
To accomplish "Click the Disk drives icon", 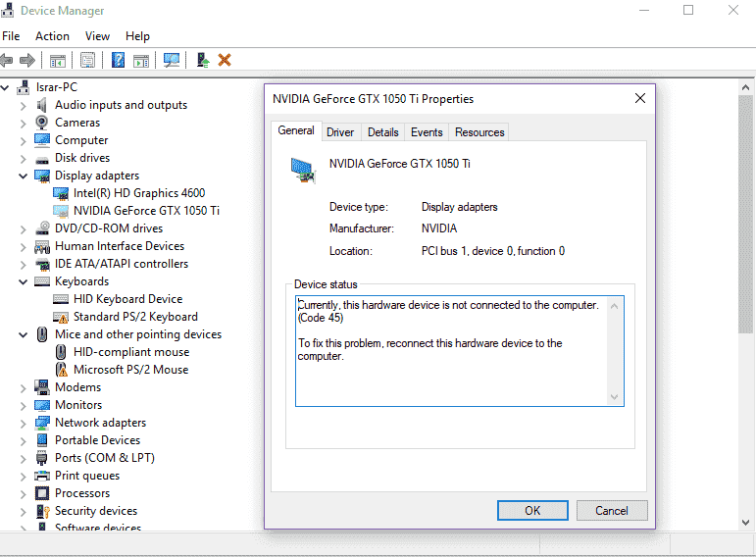I will pos(42,160).
